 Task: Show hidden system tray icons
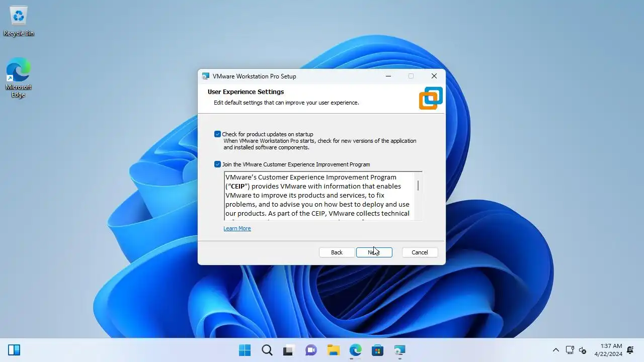point(555,350)
